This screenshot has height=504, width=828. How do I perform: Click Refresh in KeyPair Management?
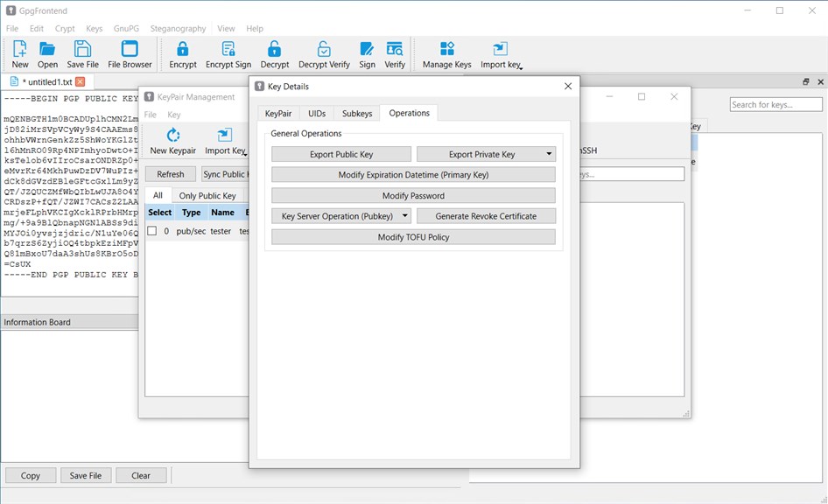pos(171,174)
